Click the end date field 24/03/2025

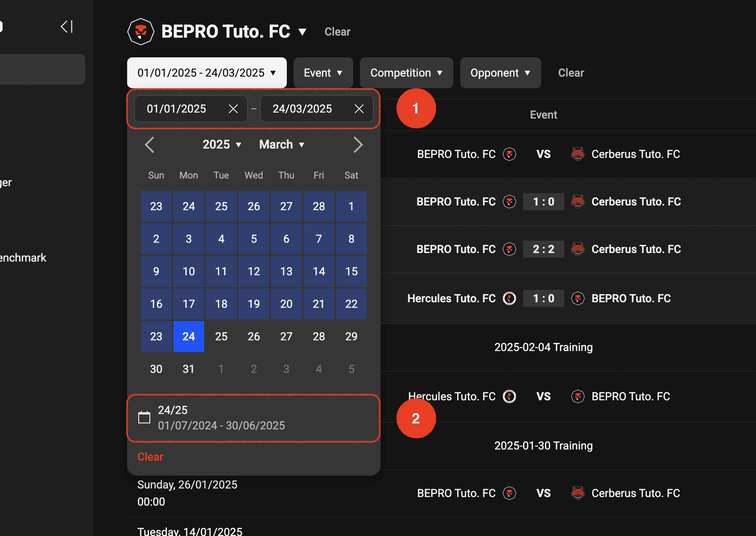coord(317,109)
